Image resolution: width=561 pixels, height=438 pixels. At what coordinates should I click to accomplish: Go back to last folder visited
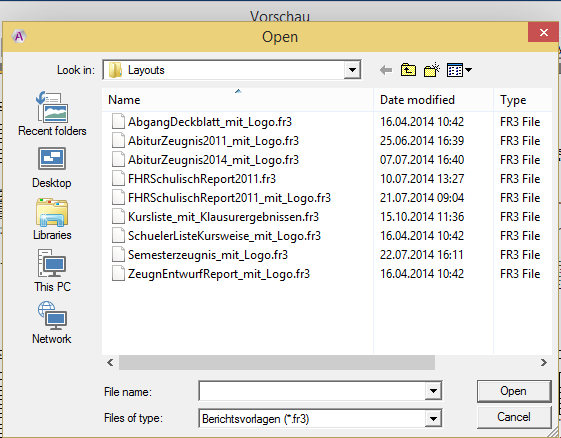click(386, 70)
